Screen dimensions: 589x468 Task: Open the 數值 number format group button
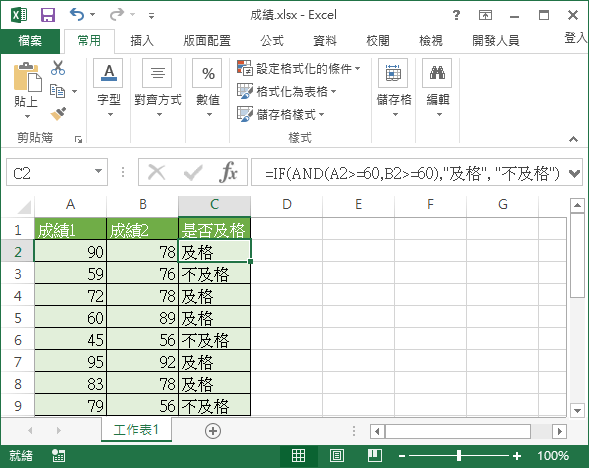208,89
